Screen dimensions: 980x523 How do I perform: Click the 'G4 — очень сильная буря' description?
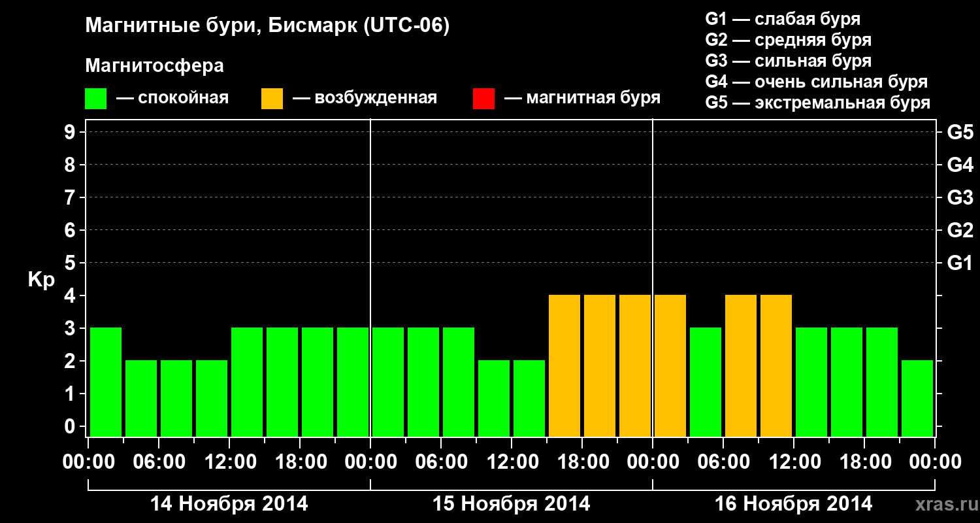pos(817,82)
